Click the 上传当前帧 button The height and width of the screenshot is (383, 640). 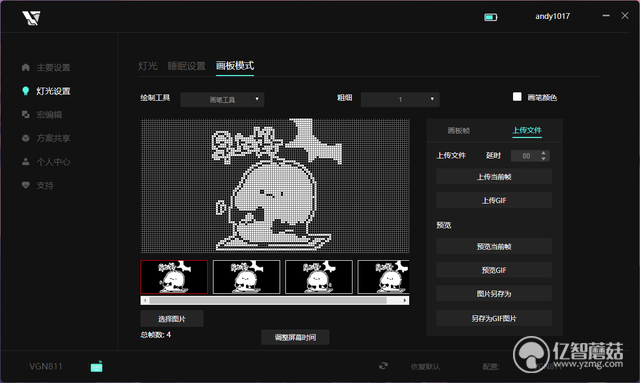pos(494,177)
